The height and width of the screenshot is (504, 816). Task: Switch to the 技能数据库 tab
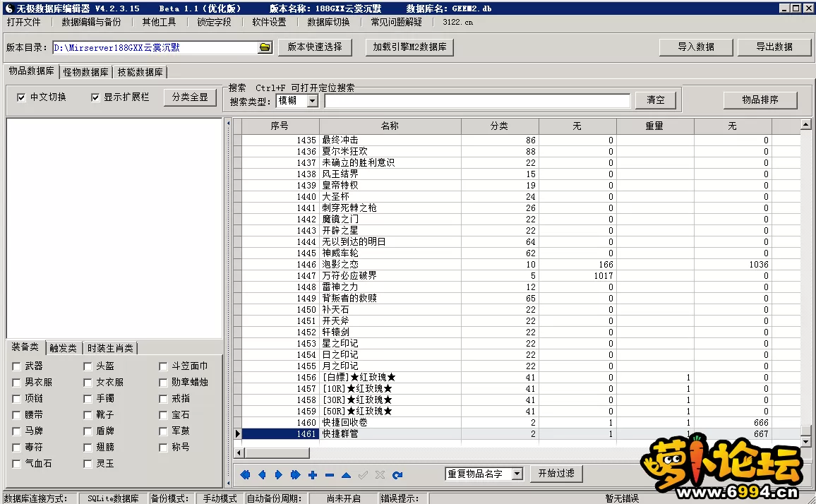140,72
